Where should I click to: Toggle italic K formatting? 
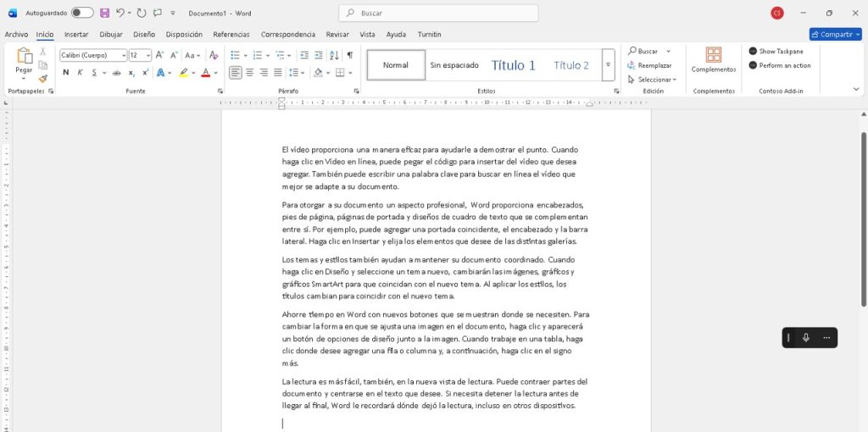tap(81, 73)
